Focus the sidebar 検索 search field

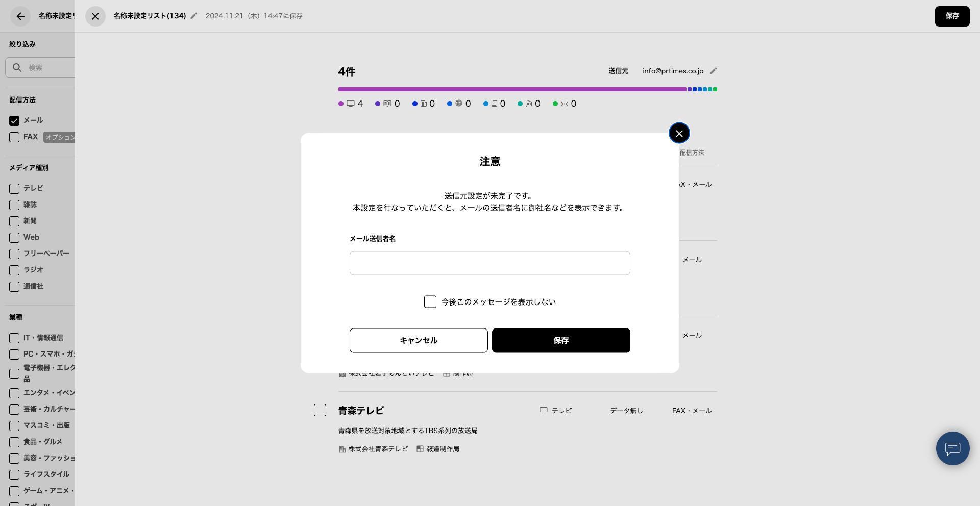point(40,67)
